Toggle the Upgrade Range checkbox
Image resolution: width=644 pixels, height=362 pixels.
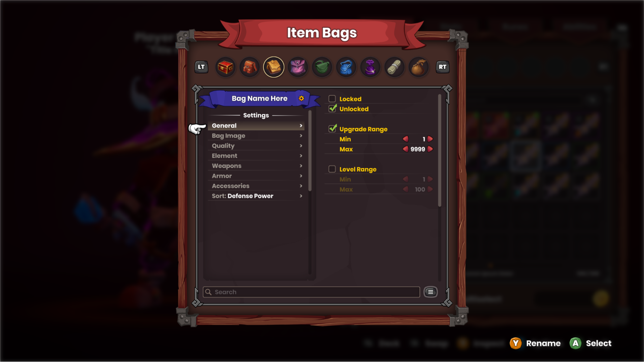point(332,129)
